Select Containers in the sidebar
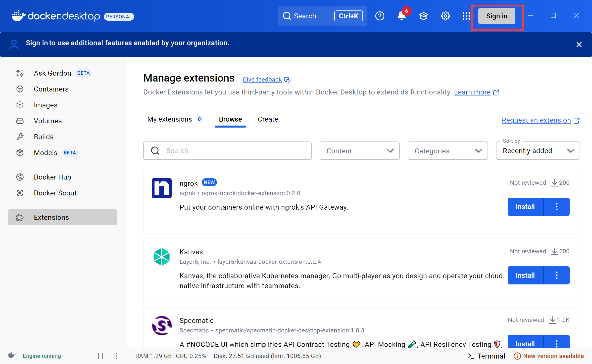Viewport: 592px width, 364px height. click(51, 89)
